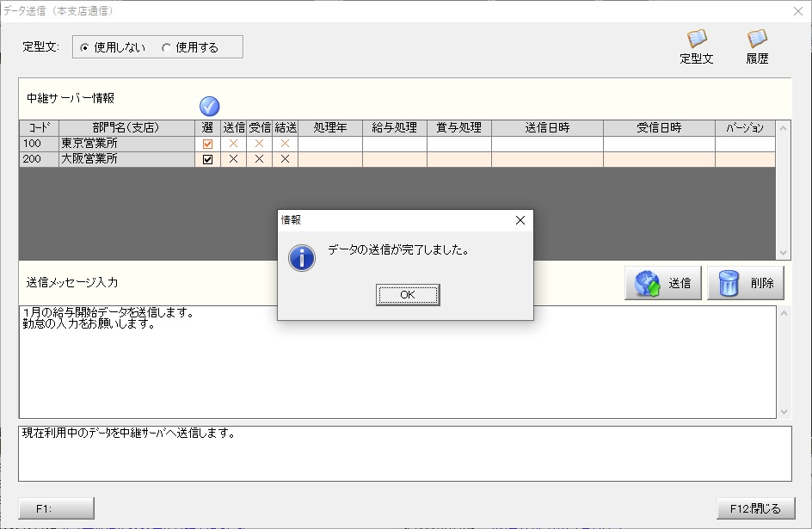Screen dimensions: 812x529
Task: Click the table scrollbar up arrow
Action: [783, 128]
